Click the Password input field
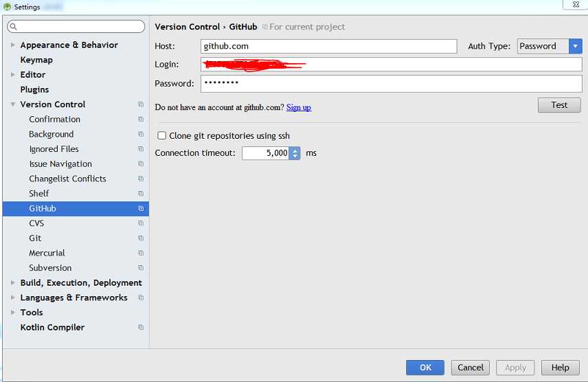The width and height of the screenshot is (588, 382). 392,83
